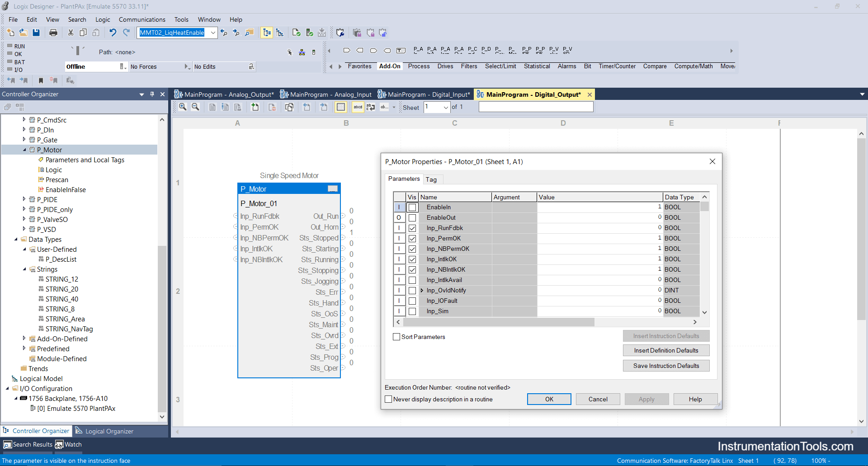Screen dimensions: 868x466
Task: Click the Text Box element icon
Action: (401, 50)
